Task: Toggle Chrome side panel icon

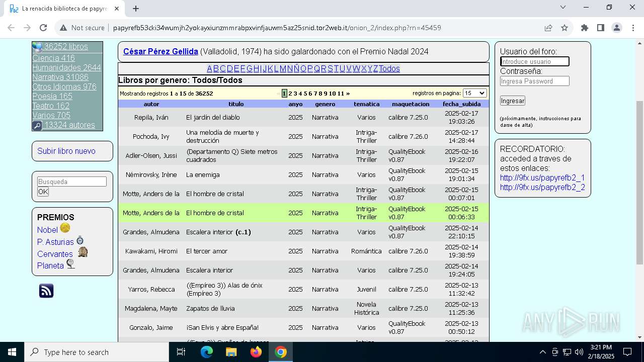Action: click(601, 28)
